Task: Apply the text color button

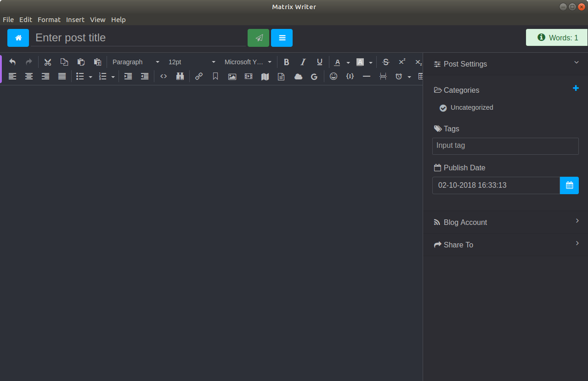Action: pyautogui.click(x=338, y=62)
